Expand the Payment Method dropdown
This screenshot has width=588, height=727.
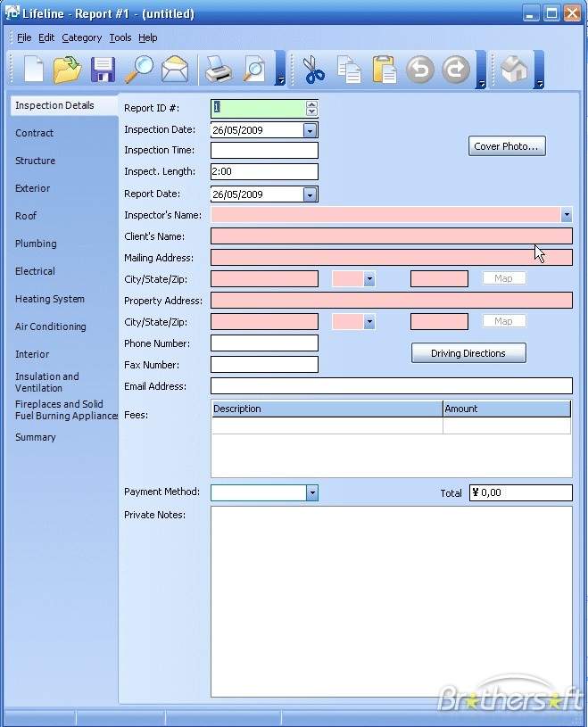coord(312,492)
